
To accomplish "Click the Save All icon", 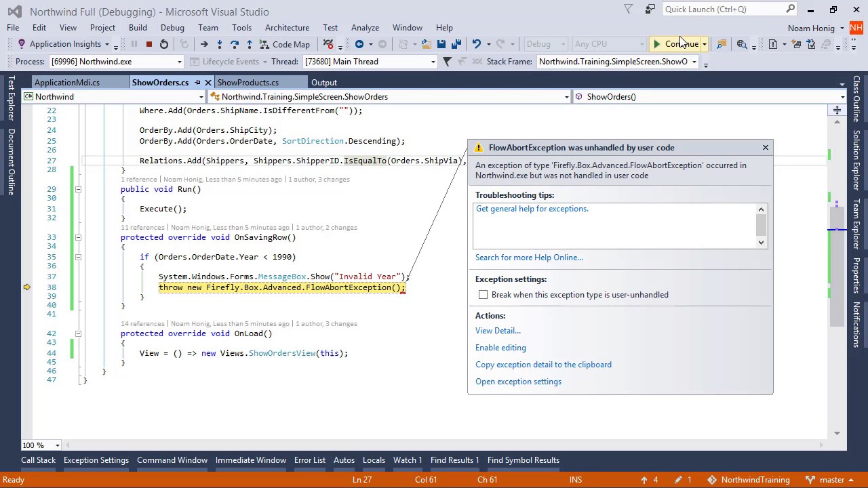I will (x=456, y=44).
